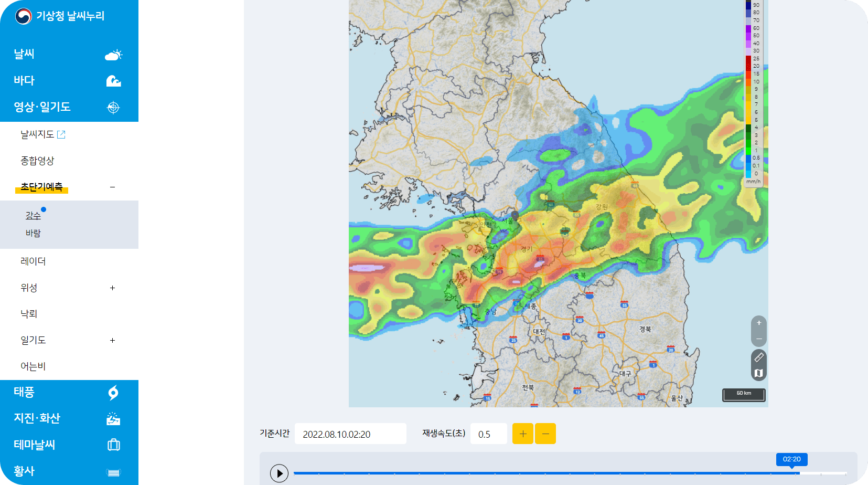Click the 대전 label on the map

(x=539, y=332)
